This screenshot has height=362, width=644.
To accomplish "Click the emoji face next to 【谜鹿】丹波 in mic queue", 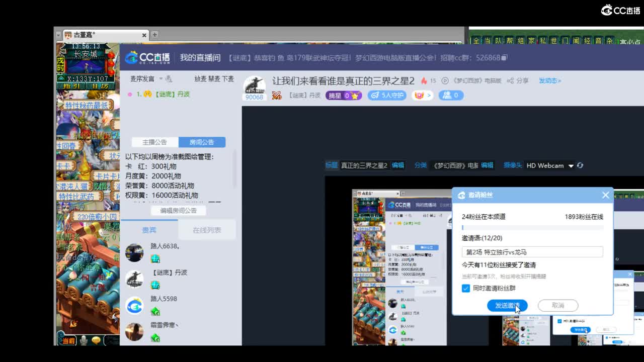I will (147, 94).
